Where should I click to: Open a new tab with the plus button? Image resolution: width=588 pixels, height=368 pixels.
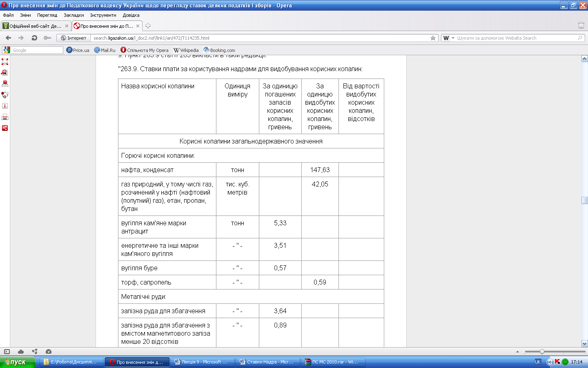tap(148, 26)
